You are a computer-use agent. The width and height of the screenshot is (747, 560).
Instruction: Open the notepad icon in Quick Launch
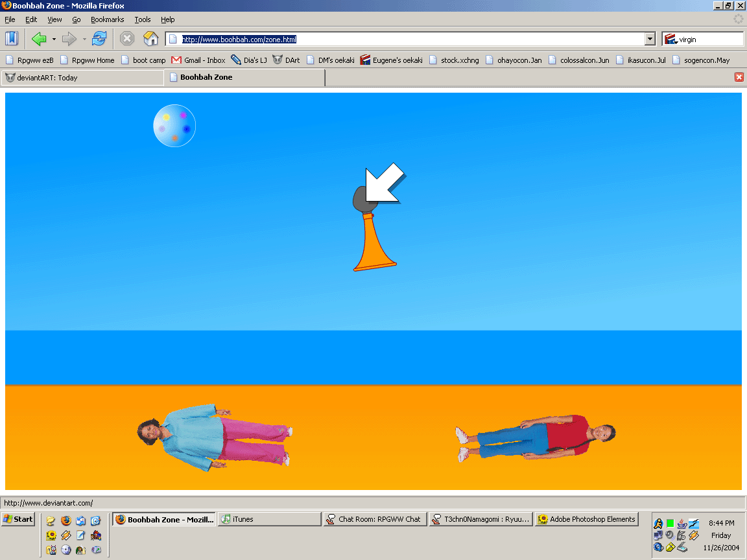(80, 535)
